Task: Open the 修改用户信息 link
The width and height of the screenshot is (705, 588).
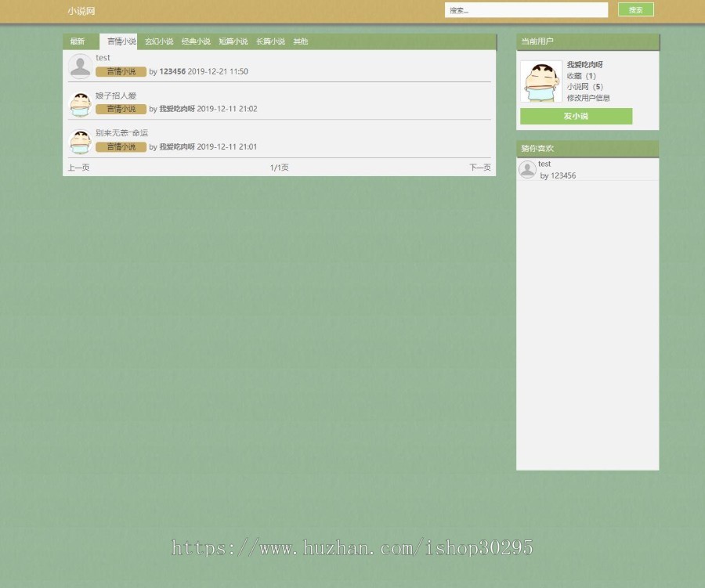Action: pos(588,98)
